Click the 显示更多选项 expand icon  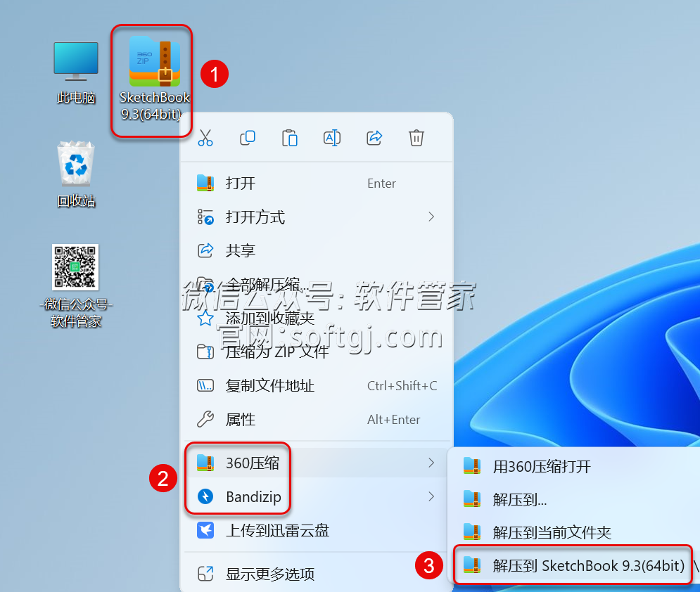[205, 574]
